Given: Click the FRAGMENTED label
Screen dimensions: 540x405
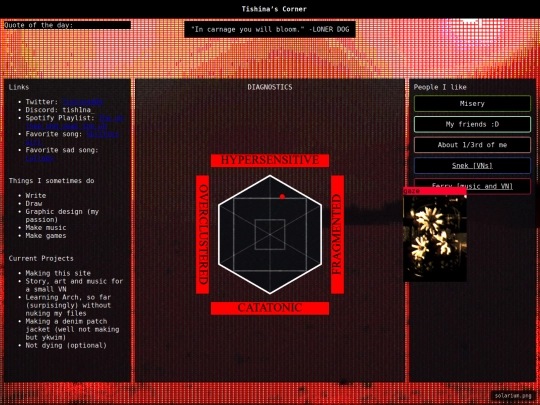Looking at the screenshot, I should click(x=337, y=235).
